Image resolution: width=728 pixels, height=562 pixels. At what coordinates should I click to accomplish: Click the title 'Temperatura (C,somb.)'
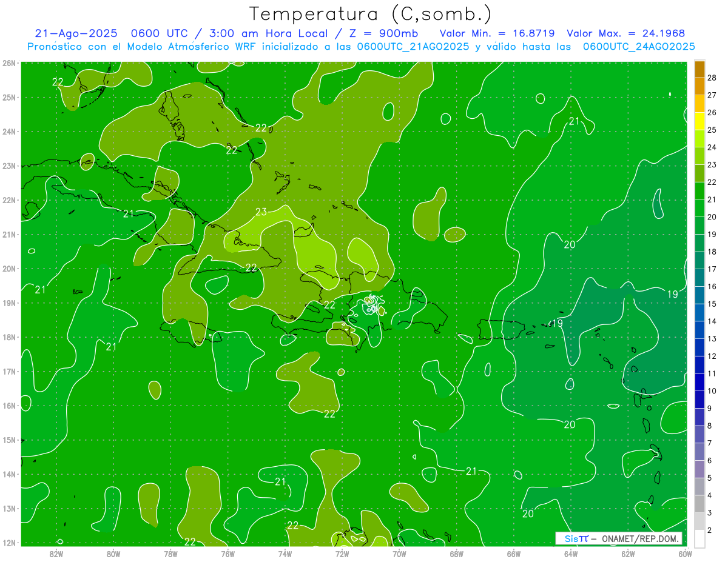pos(371,15)
